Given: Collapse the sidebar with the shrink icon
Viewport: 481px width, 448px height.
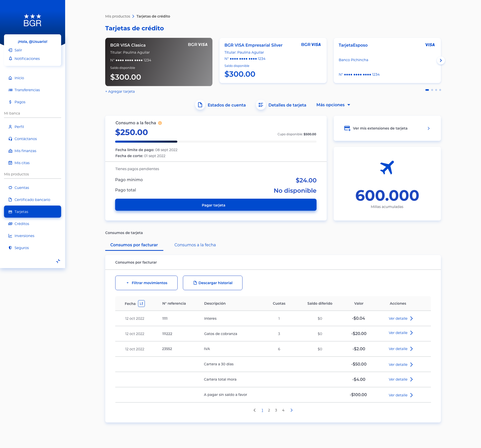Looking at the screenshot, I should 58,261.
